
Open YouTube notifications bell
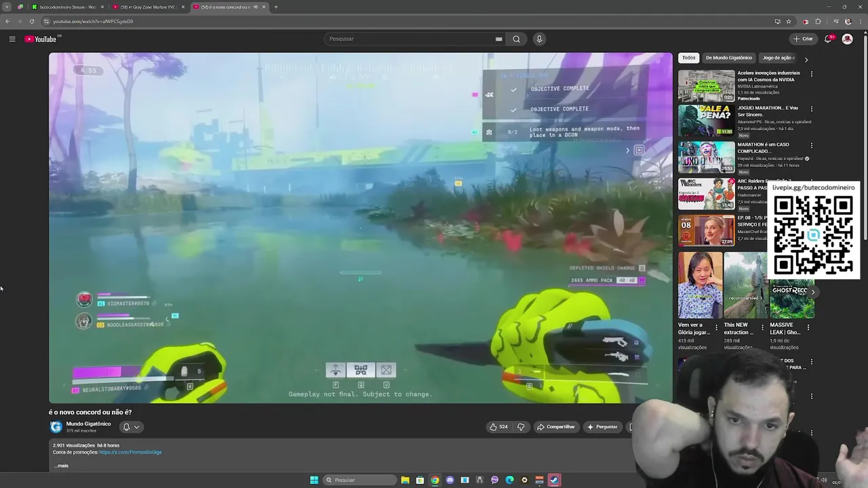(828, 39)
